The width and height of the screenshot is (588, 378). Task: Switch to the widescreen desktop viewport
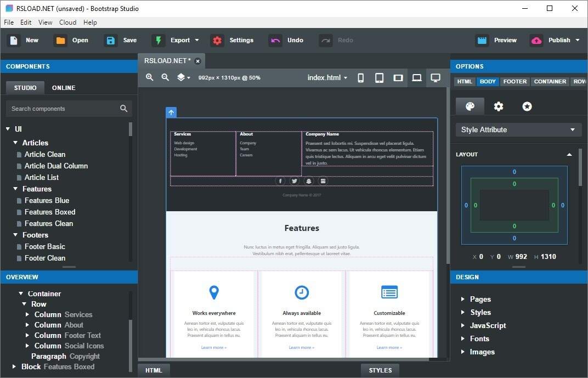436,77
